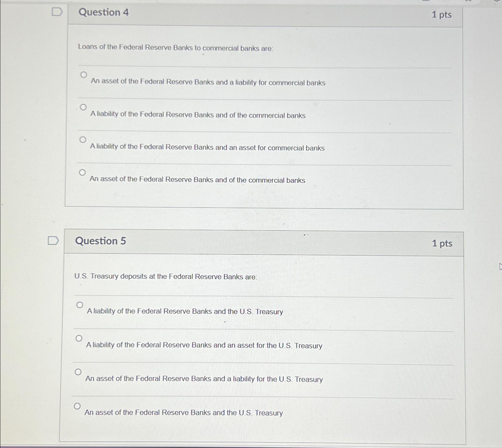Screen dimensions: 502x448
Task: Select answer 'A liability of the Federal Reserve Banks and an asset for commercial banks'
Action: (84, 139)
